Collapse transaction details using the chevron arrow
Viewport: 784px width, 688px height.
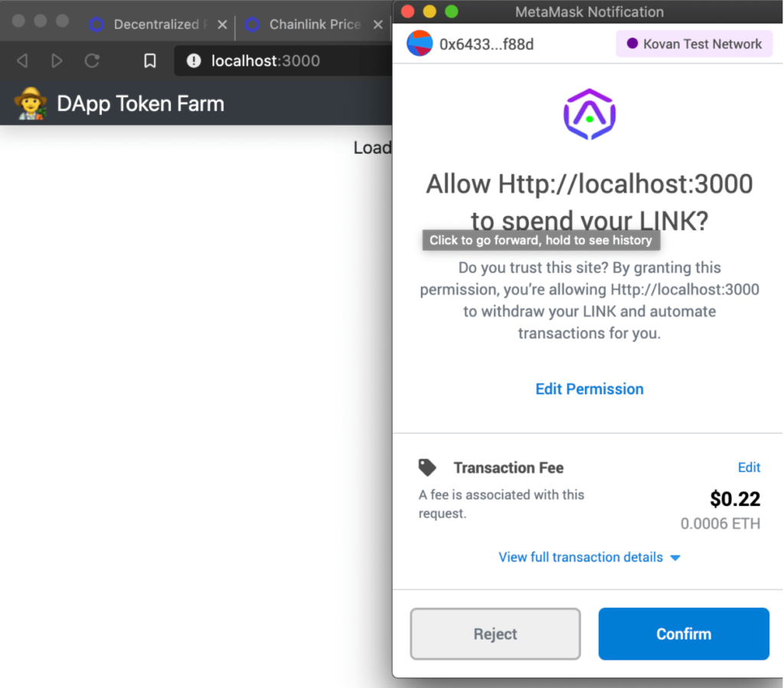(675, 558)
